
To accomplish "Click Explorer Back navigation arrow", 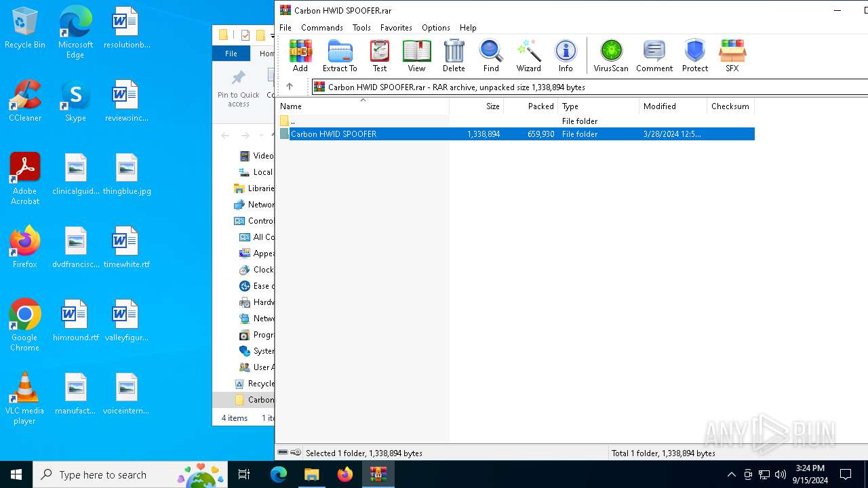I will pyautogui.click(x=225, y=136).
